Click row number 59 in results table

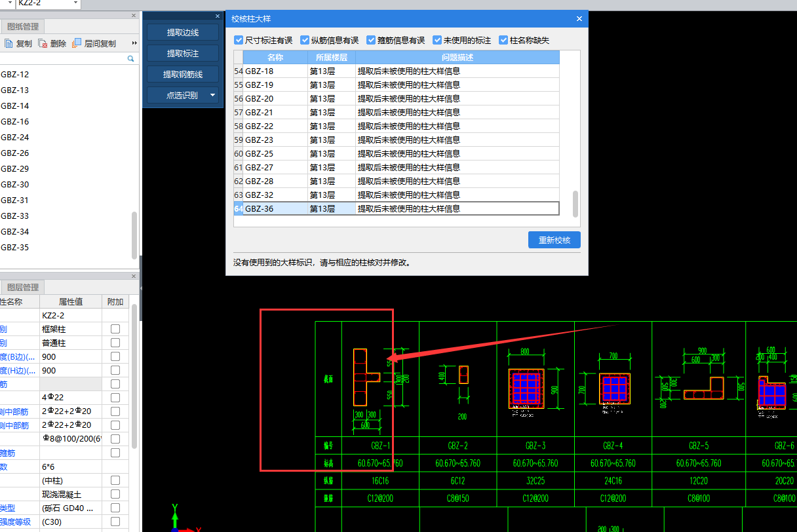coord(239,140)
